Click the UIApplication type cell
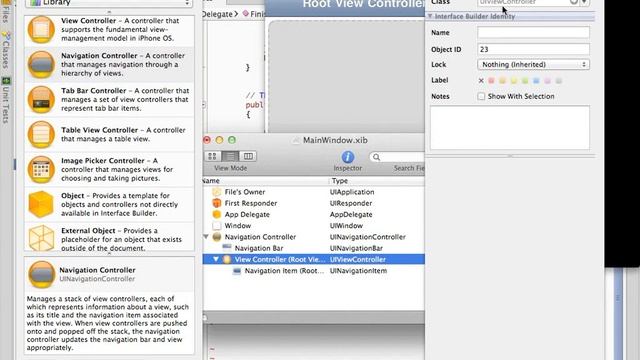This screenshot has width=640, height=360. click(352, 192)
